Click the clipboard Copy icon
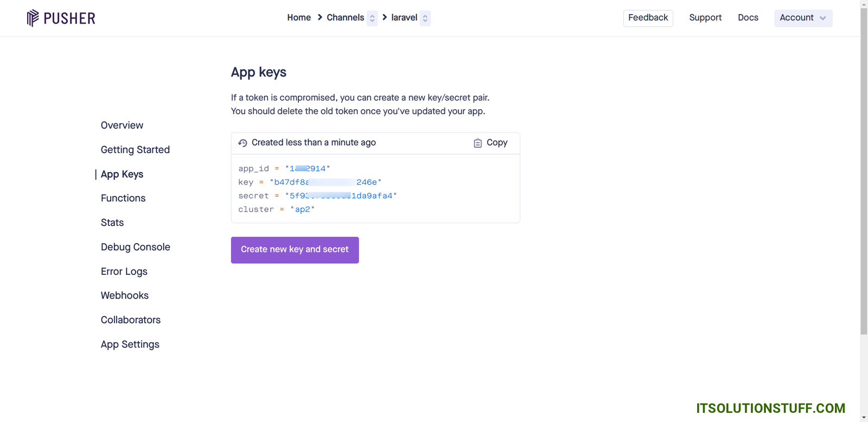Screen dimensions: 868x422 (x=477, y=143)
